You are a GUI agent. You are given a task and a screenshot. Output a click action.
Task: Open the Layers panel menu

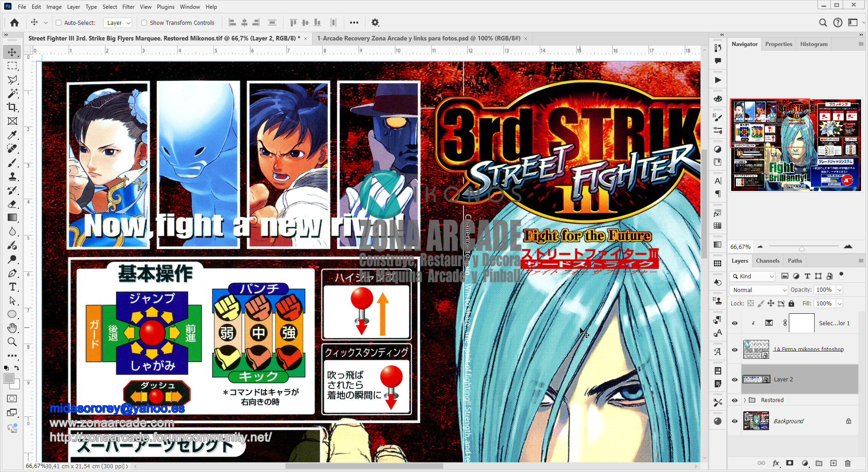(x=861, y=261)
